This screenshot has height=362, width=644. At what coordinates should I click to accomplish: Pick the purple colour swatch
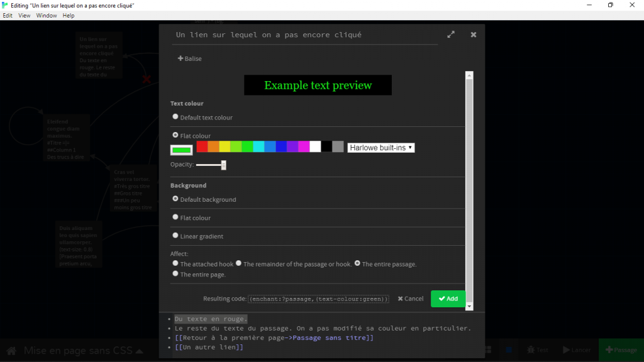tap(292, 146)
